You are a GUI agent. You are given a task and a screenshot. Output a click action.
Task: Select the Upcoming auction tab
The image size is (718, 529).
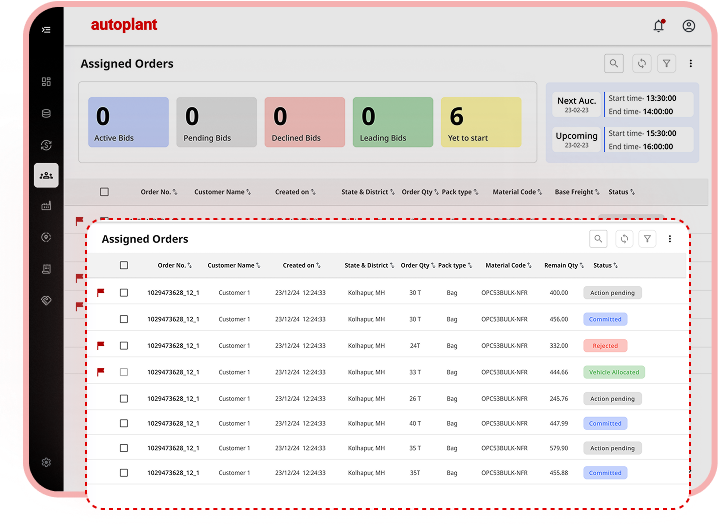(577, 140)
